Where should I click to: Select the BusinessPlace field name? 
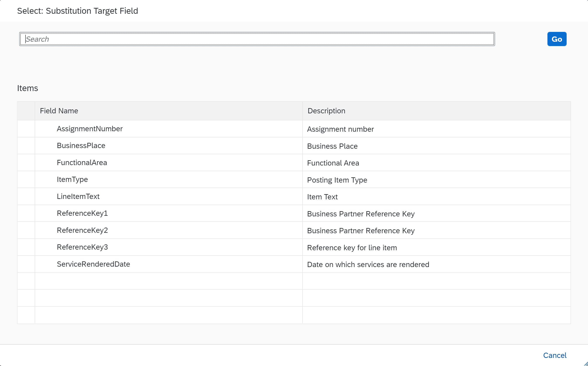81,145
